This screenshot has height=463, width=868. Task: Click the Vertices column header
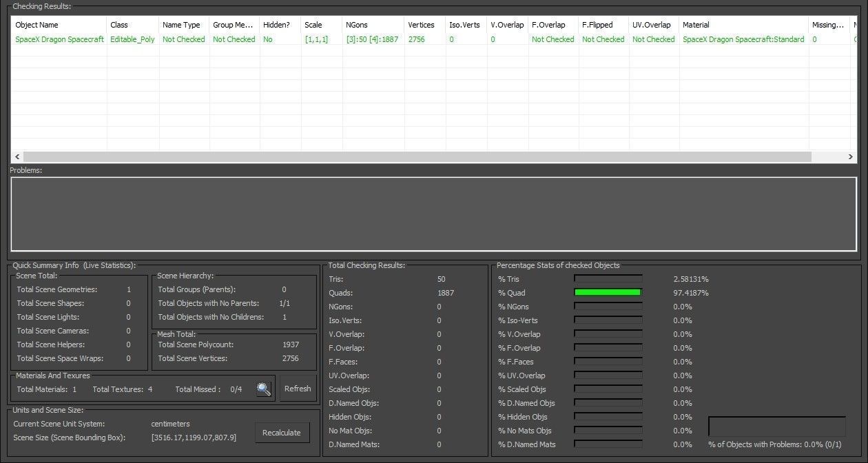[x=425, y=25]
